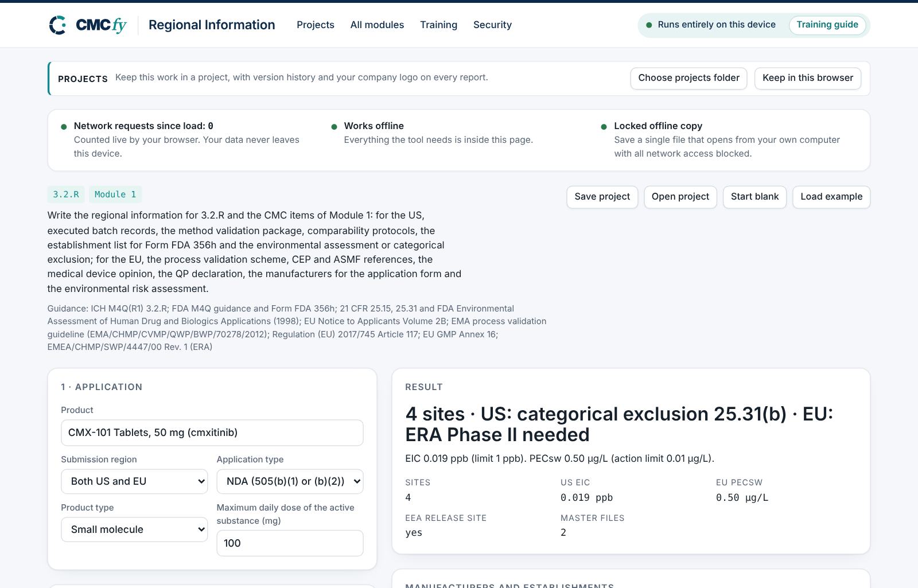Click Keep in this browser button
Viewport: 918px width, 588px height.
[808, 78]
